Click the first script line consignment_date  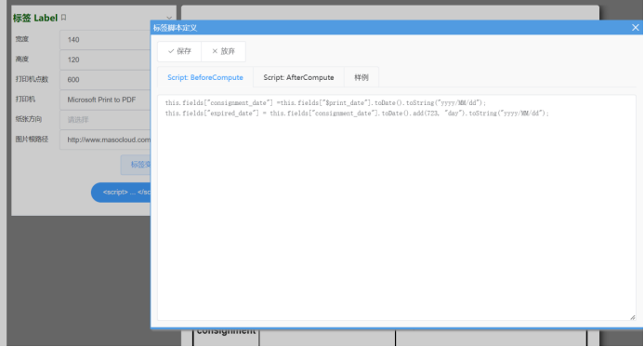[x=325, y=102]
